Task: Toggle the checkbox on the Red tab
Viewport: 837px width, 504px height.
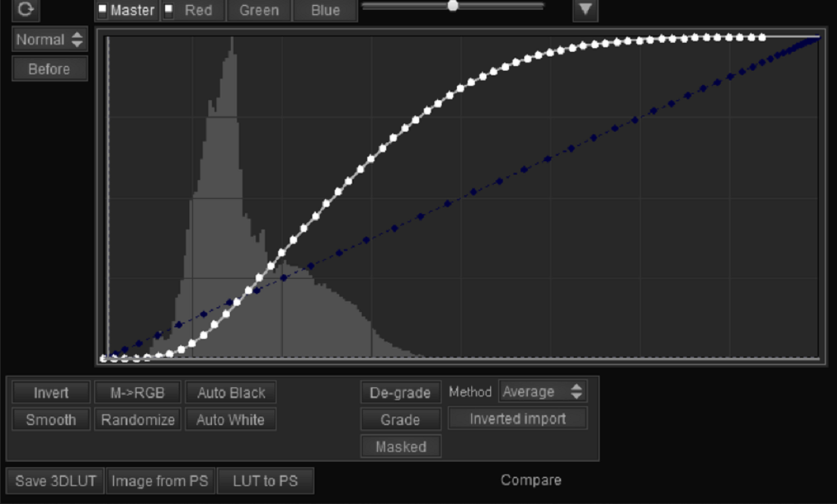Action: point(169,10)
